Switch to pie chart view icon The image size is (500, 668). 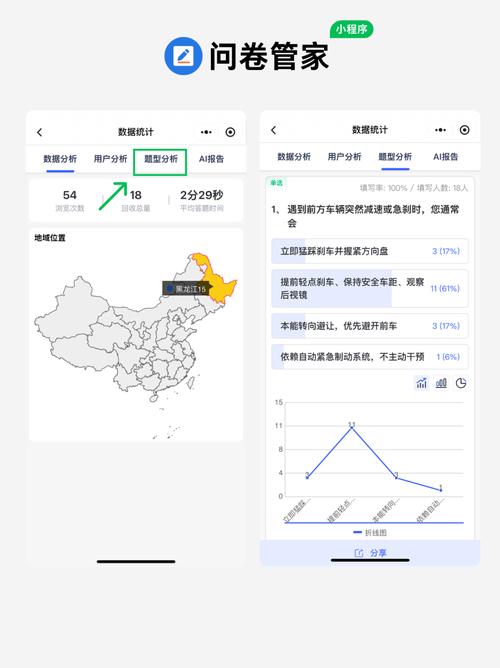click(461, 383)
